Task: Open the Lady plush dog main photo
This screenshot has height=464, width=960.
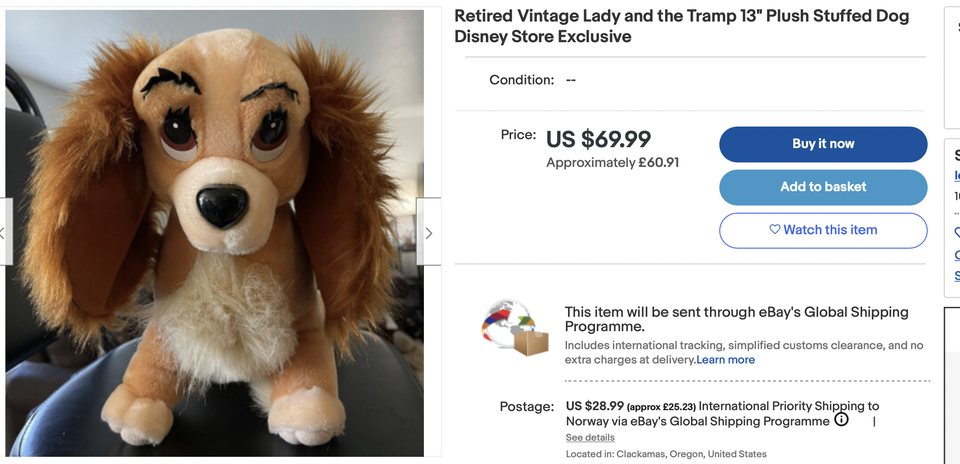Action: pos(215,233)
